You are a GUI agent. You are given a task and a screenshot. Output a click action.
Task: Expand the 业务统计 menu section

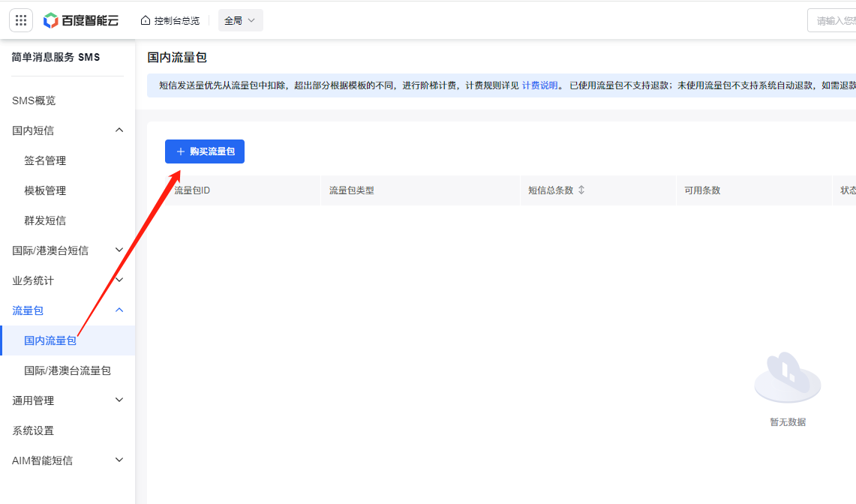[x=119, y=280]
